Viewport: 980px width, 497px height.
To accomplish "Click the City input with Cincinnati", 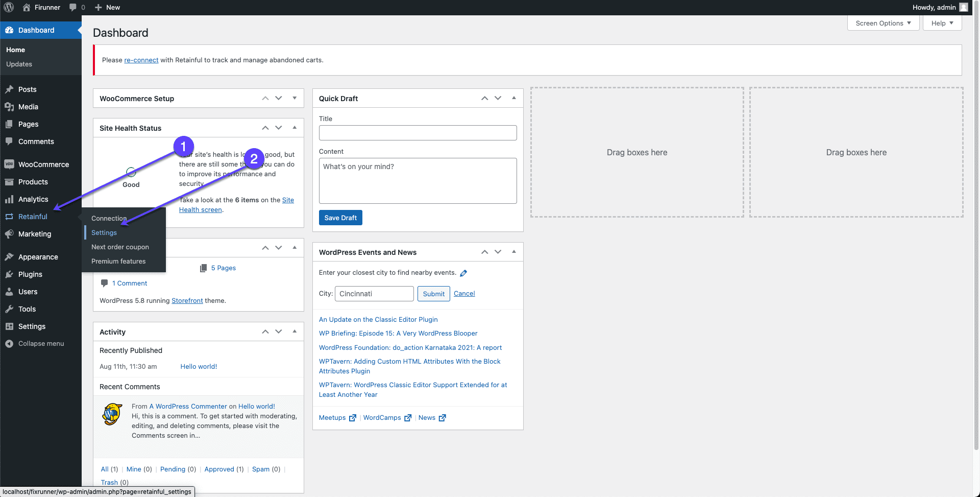I will pos(374,294).
